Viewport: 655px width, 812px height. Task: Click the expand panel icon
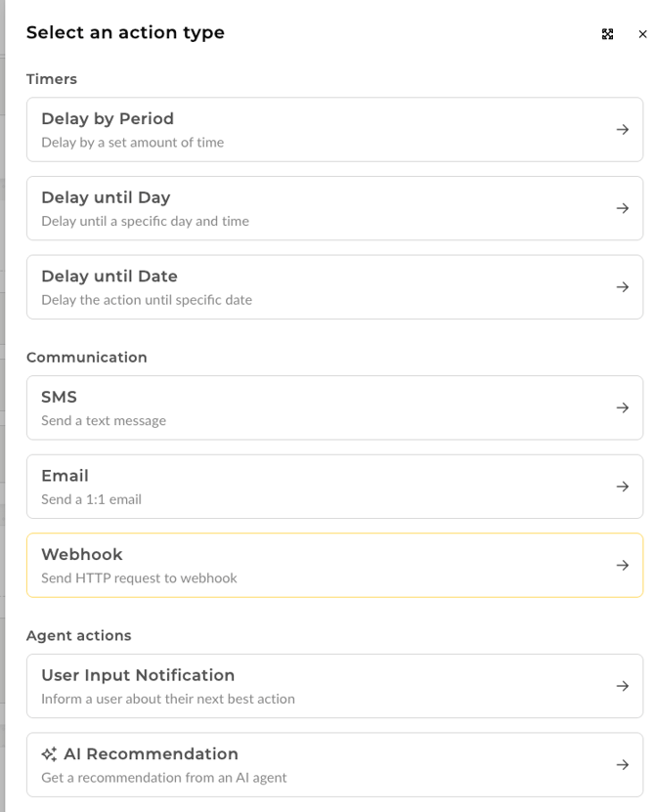[607, 34]
